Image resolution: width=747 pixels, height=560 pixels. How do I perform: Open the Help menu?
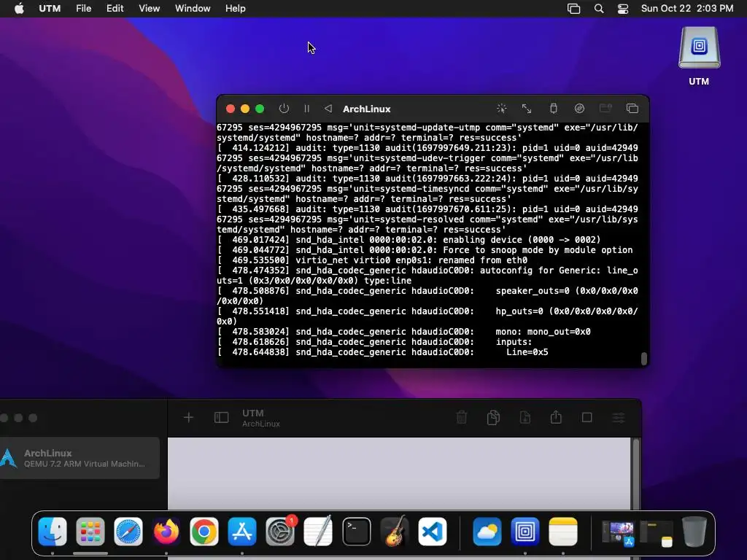coord(236,9)
